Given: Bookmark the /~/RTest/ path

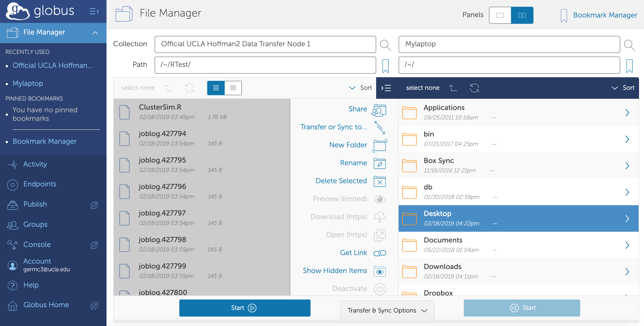Looking at the screenshot, I should click(x=385, y=66).
